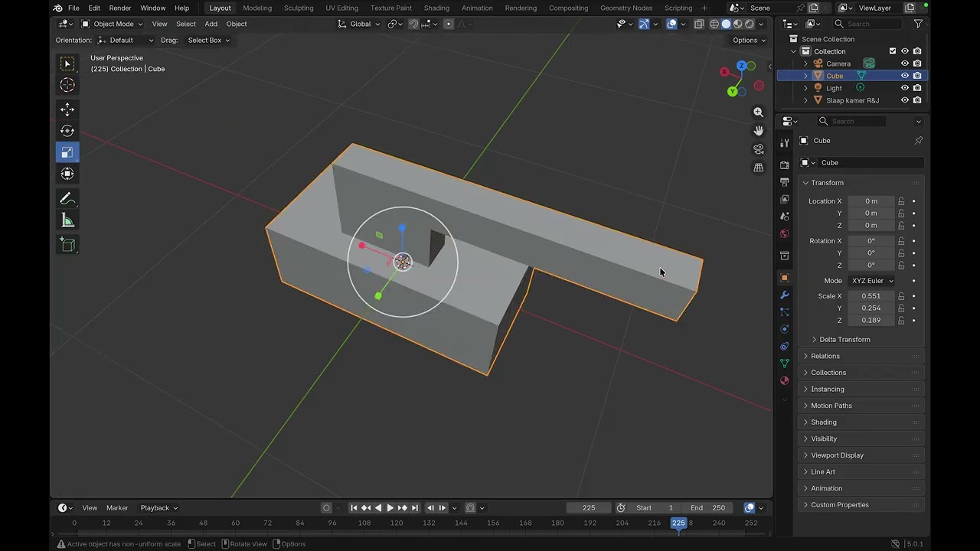The height and width of the screenshot is (551, 980).
Task: Click the viewport zoom magnifier icon
Action: pos(759,112)
